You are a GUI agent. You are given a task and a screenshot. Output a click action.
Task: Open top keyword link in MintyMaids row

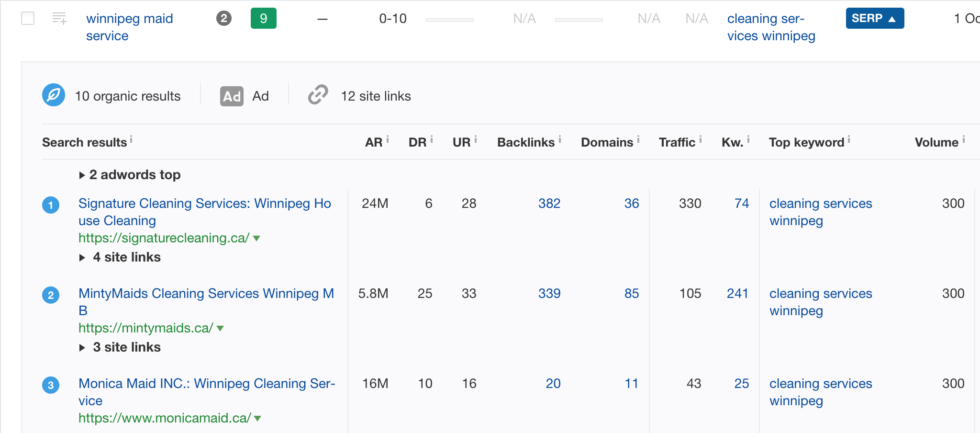click(821, 302)
